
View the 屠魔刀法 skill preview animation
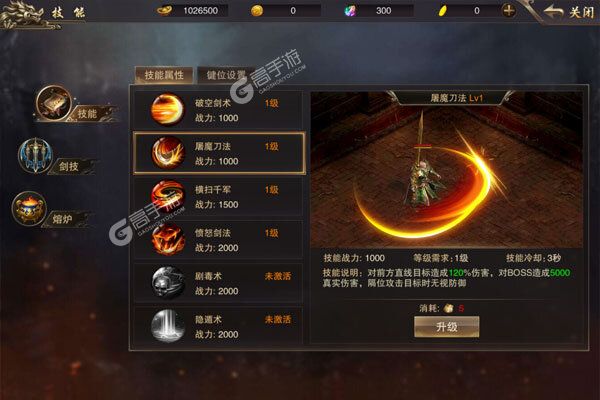447,170
